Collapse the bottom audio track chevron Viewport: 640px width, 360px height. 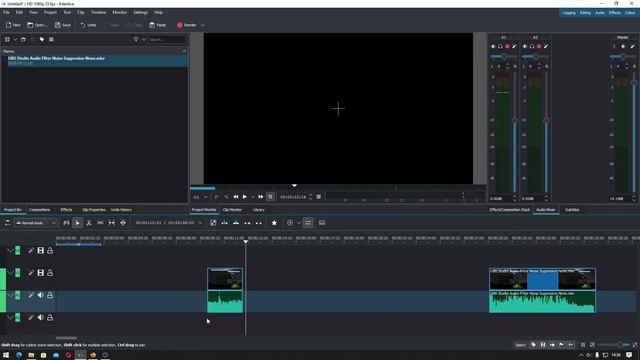10,317
